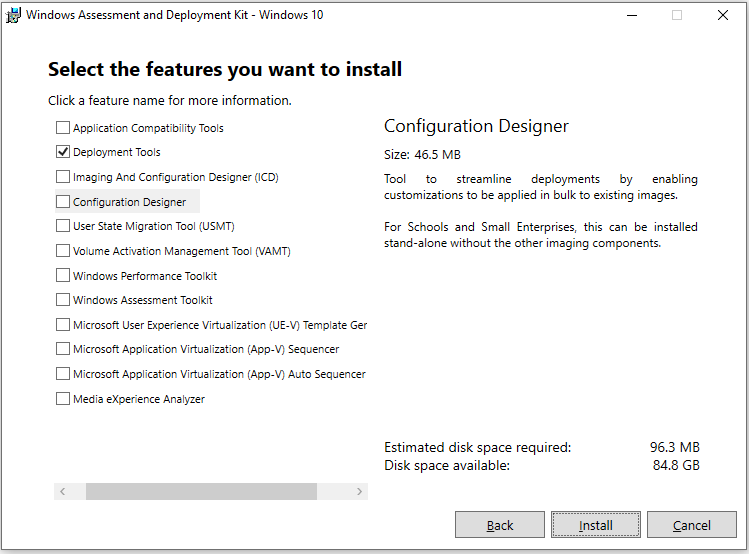Click the 'Size: 46.5 MB' text
The image size is (749, 554).
pyautogui.click(x=422, y=155)
